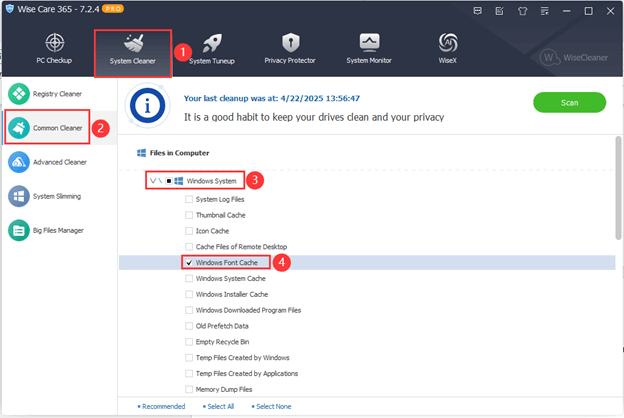Start the Scan button
The height and width of the screenshot is (418, 624).
569,103
